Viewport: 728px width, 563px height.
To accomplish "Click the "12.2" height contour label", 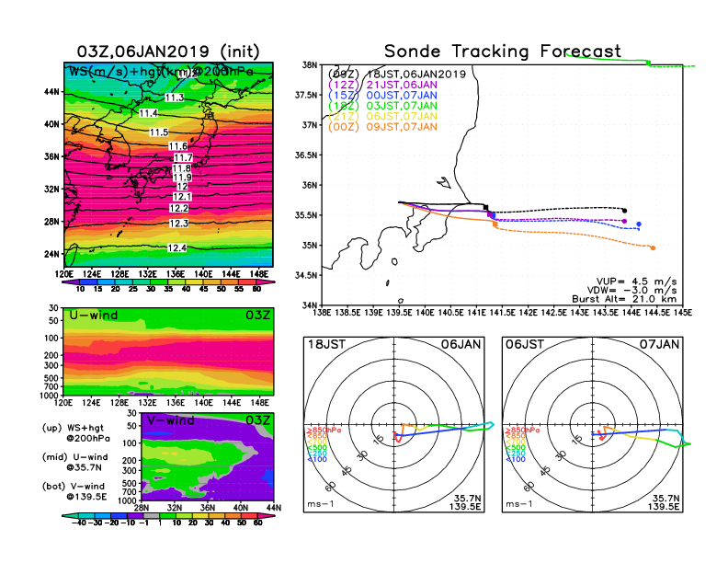I will pyautogui.click(x=178, y=209).
